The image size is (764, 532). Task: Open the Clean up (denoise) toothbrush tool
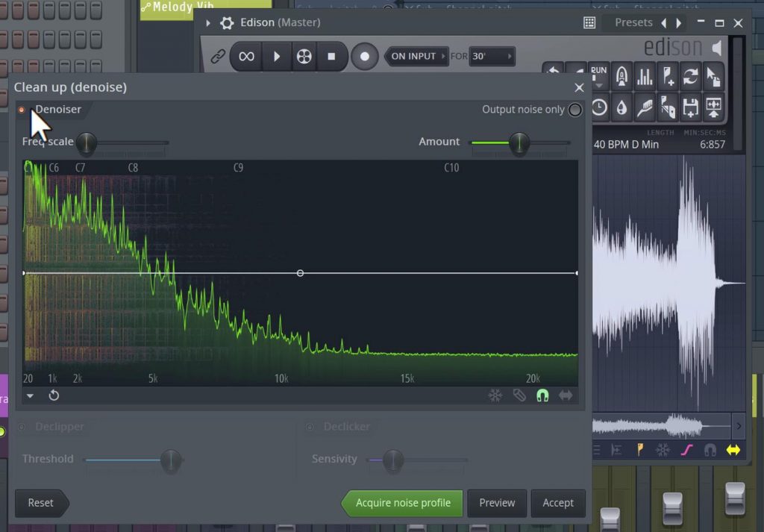coord(643,107)
